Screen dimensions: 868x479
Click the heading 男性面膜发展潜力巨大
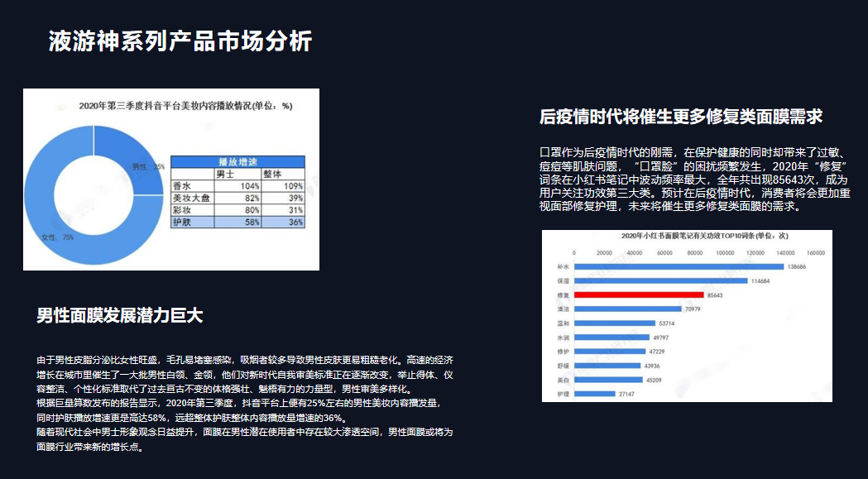[120, 315]
